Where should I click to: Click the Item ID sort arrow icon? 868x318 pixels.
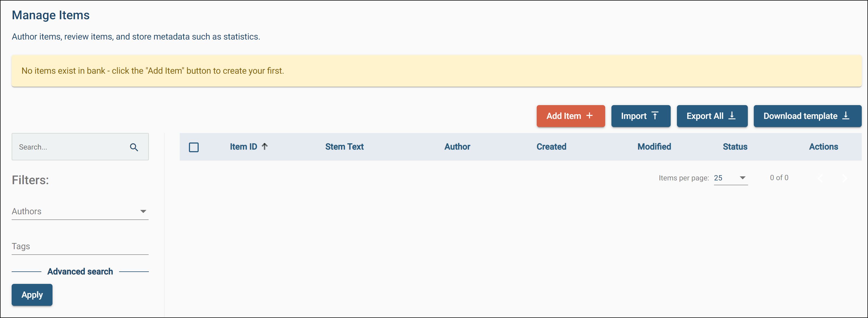tap(265, 146)
